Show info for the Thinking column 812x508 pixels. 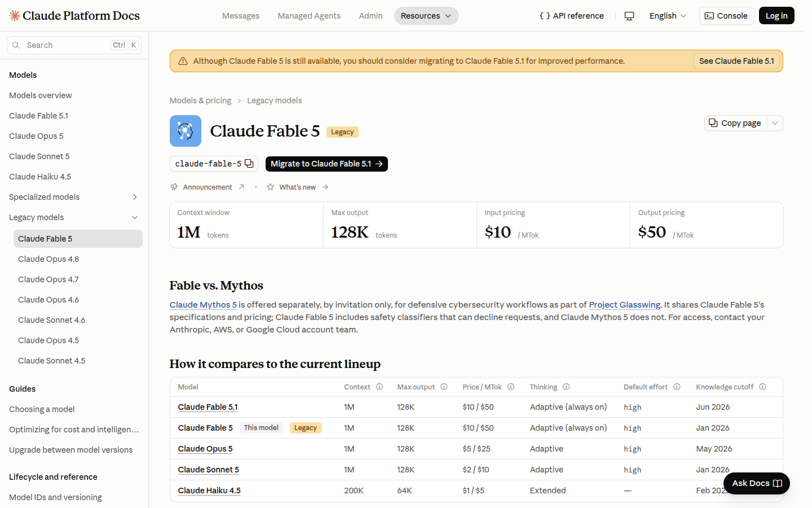(566, 387)
